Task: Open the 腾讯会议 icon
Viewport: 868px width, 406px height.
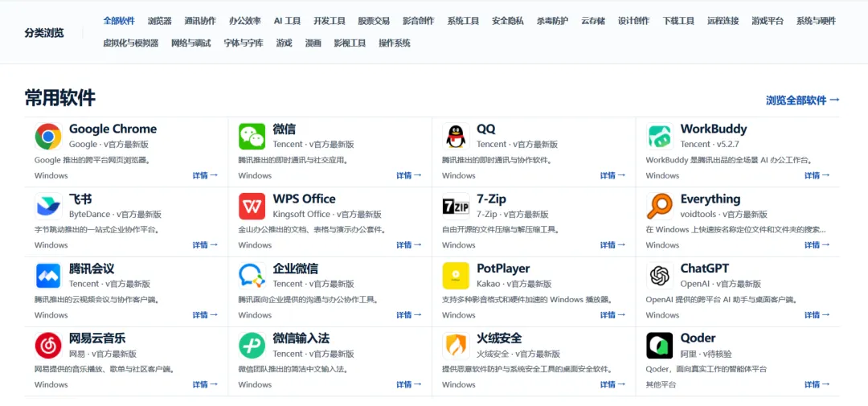Action: (48, 276)
